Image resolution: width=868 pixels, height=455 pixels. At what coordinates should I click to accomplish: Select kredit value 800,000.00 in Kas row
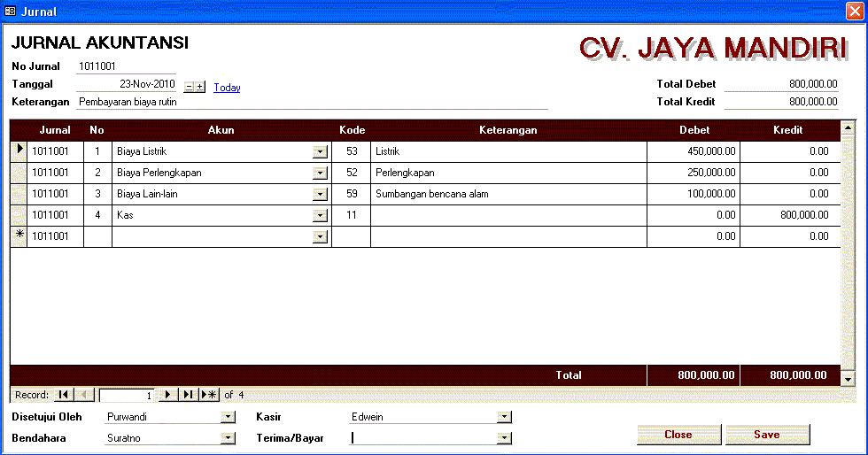click(x=790, y=215)
